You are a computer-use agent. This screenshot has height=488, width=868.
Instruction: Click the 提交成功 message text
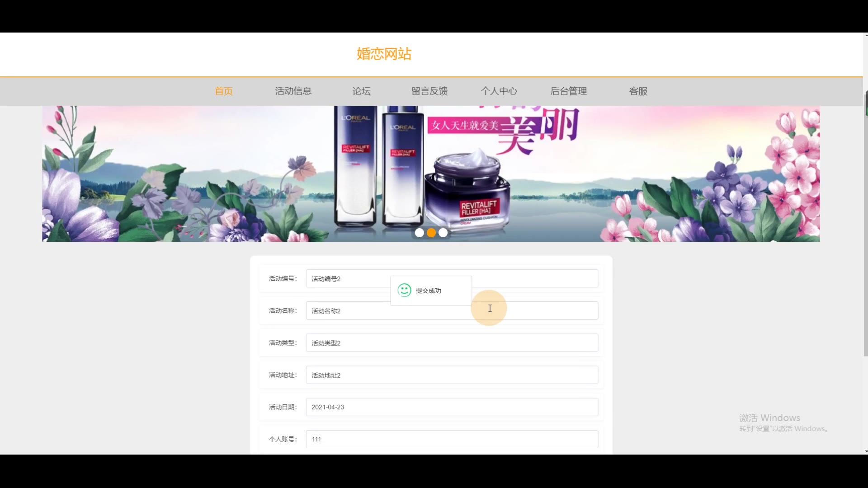coord(428,291)
